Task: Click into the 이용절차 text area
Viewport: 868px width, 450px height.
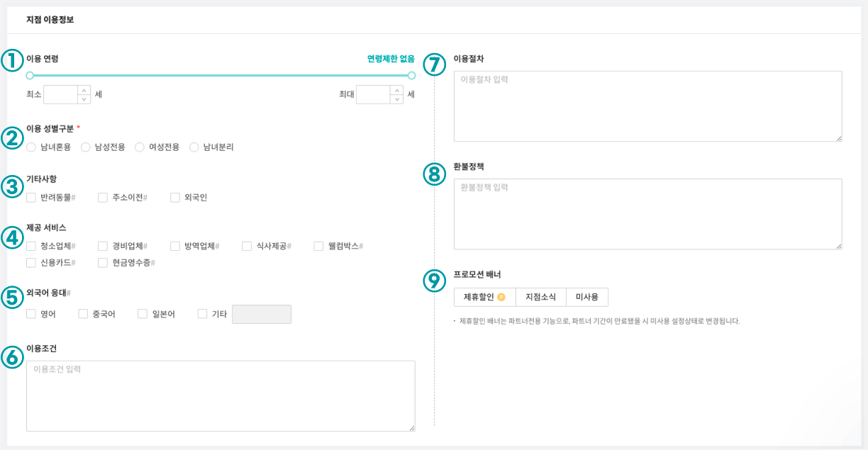Action: (647, 106)
